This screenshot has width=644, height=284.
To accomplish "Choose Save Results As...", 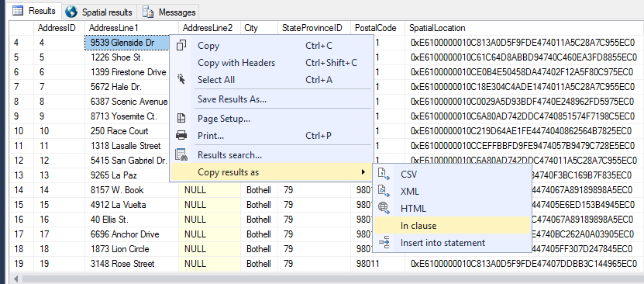I will [x=271, y=99].
